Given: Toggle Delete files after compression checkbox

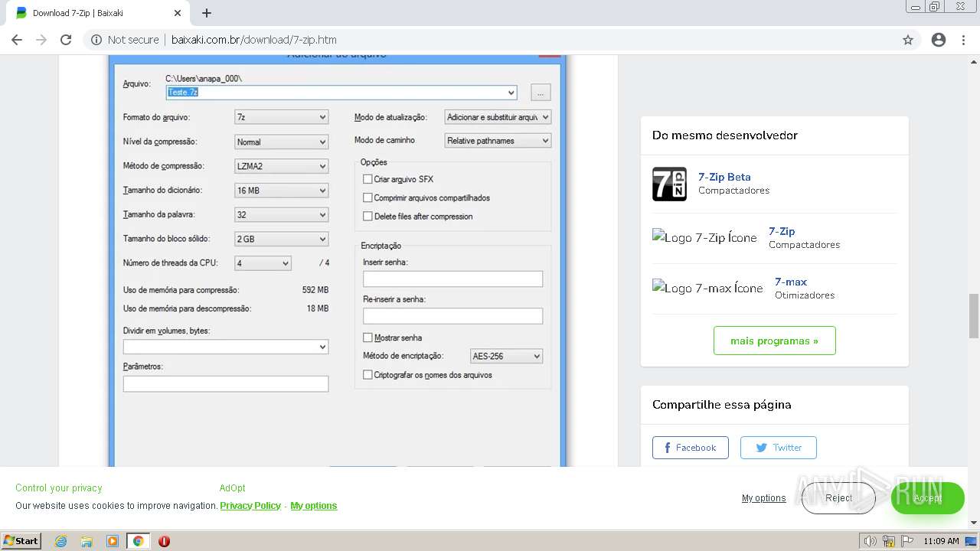Looking at the screenshot, I should tap(367, 217).
